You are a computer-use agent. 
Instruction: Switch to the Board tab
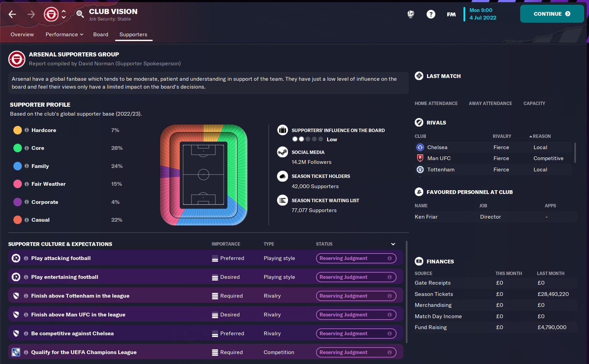101,35
